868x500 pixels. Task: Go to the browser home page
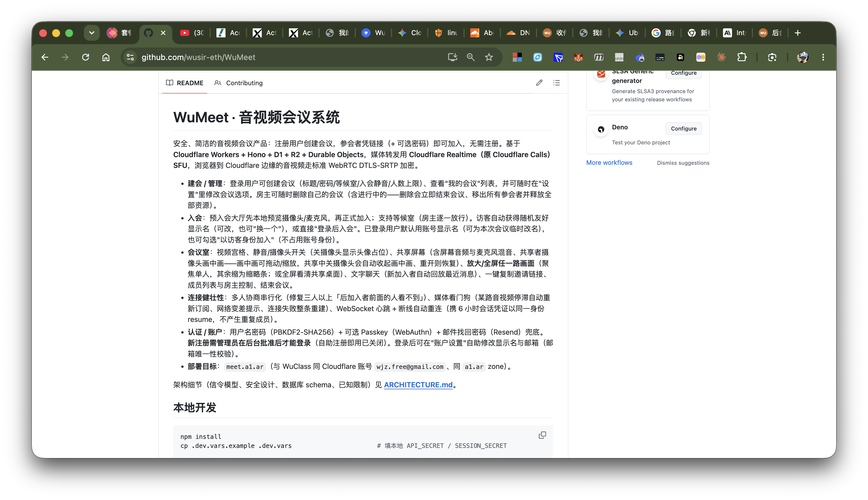[x=106, y=57]
